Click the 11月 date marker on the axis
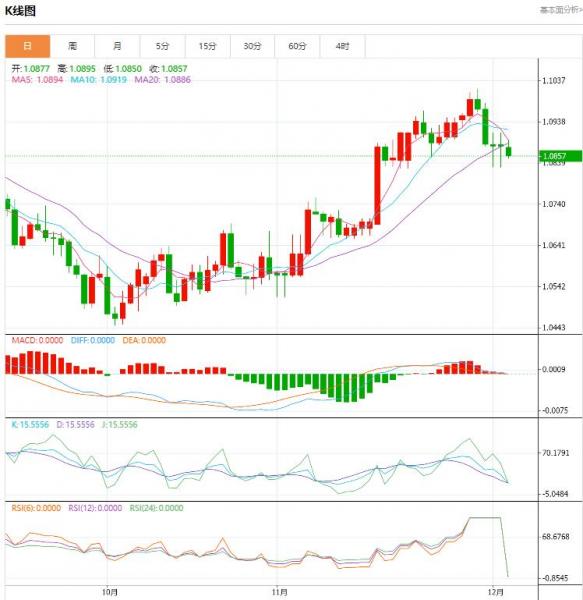Screen dimensions: 583x600 coord(280,592)
